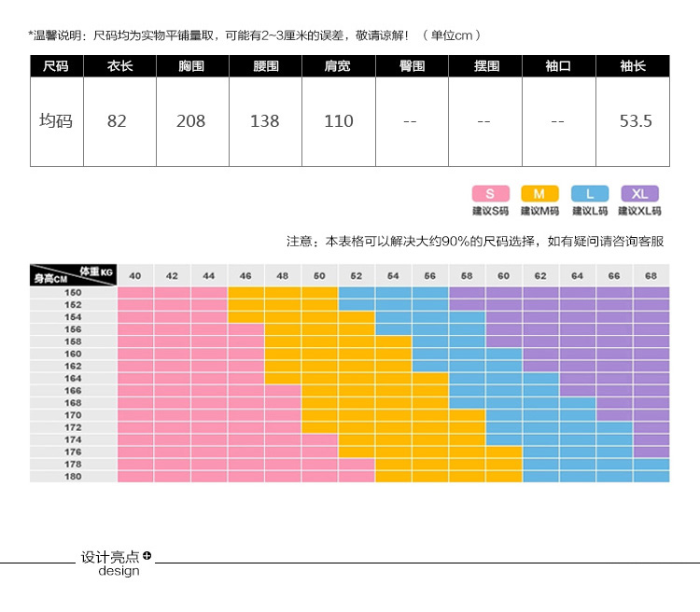This screenshot has height=612, width=700.
Task: Click the height row label 176
Action: [x=73, y=452]
